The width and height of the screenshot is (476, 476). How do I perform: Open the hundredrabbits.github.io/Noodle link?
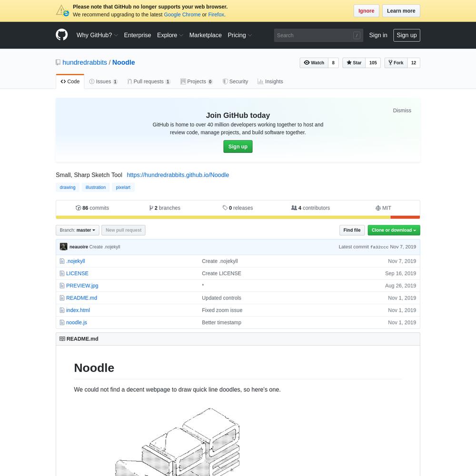tap(178, 175)
